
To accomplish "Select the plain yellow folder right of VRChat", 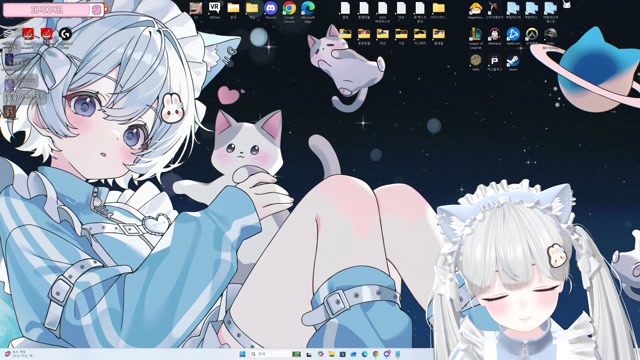I will tap(233, 8).
